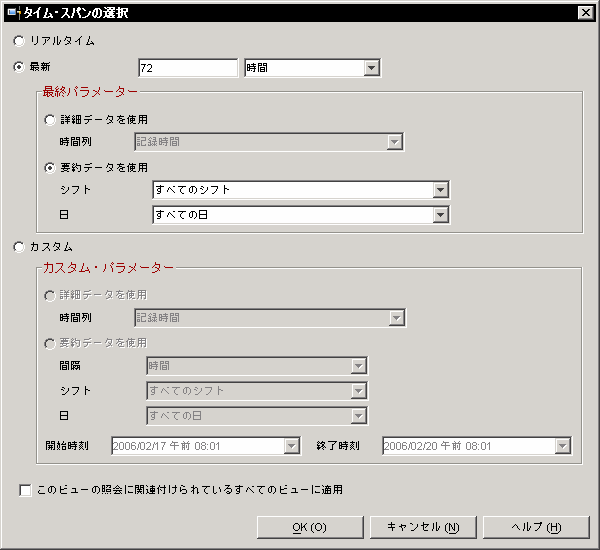Viewport: 600px width, 550px height.
Task: Enable the apply-to-all-related-views checkbox
Action: (x=25, y=490)
